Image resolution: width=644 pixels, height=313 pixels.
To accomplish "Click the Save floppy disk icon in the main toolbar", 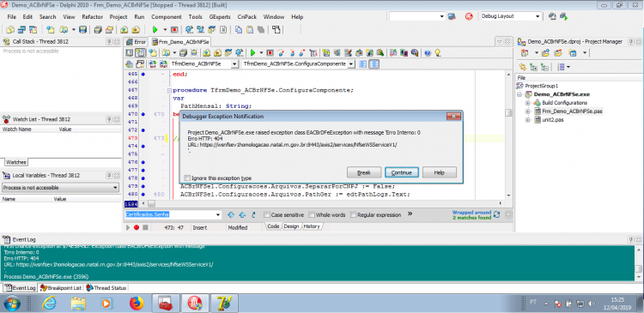I will click(83, 29).
